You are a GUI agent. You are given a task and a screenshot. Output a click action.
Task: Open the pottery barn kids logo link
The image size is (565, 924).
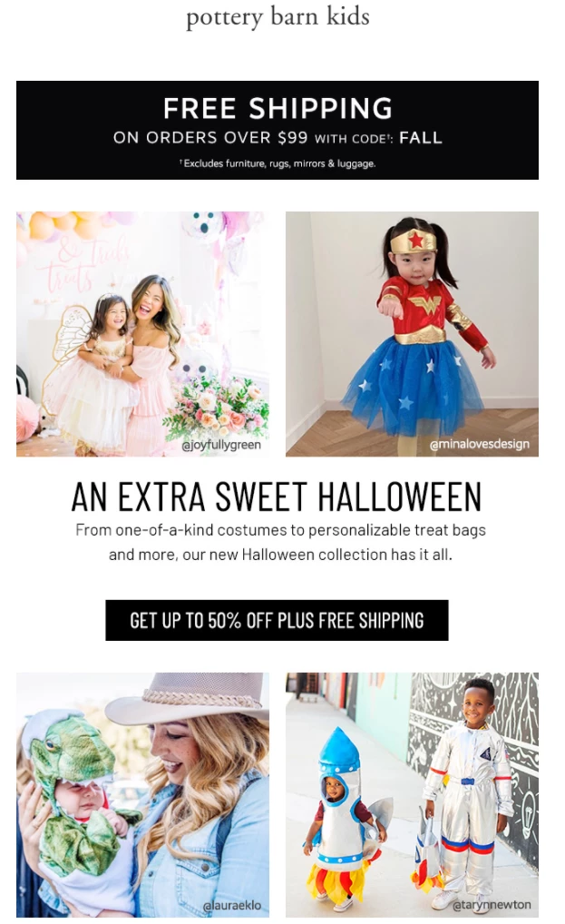278,16
